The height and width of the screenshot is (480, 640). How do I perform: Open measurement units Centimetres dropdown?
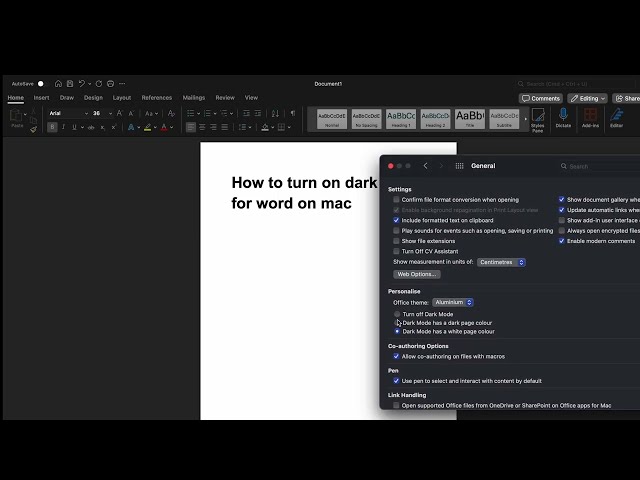(x=501, y=262)
